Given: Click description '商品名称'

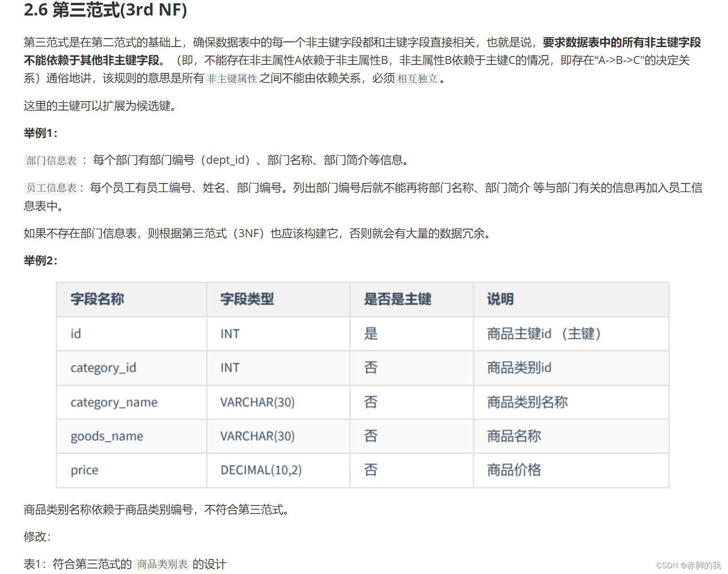Looking at the screenshot, I should (x=514, y=436).
